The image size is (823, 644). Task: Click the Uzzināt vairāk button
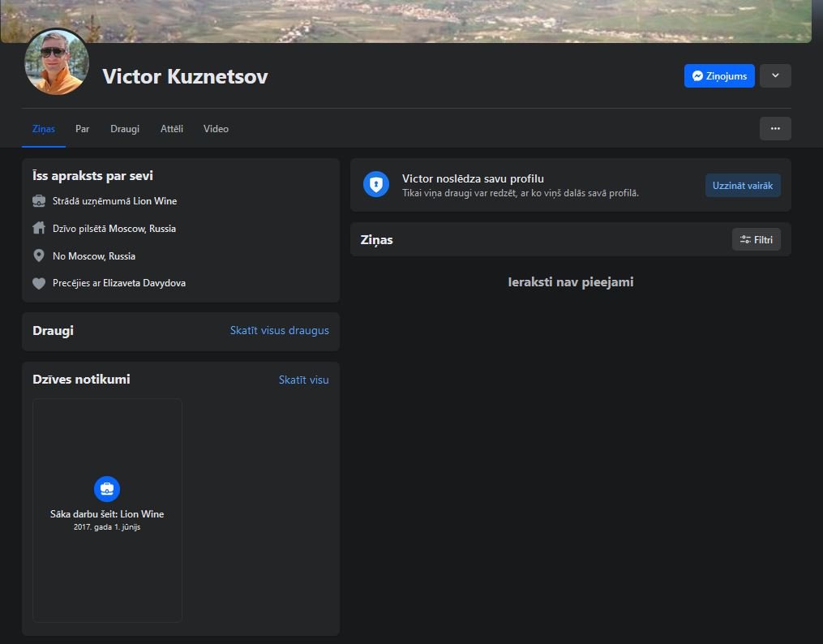(x=743, y=185)
